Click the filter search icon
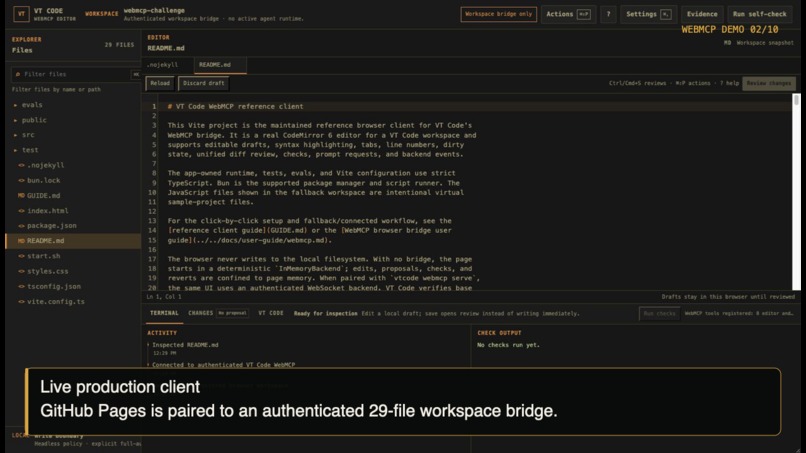The height and width of the screenshot is (453, 806). click(x=17, y=74)
